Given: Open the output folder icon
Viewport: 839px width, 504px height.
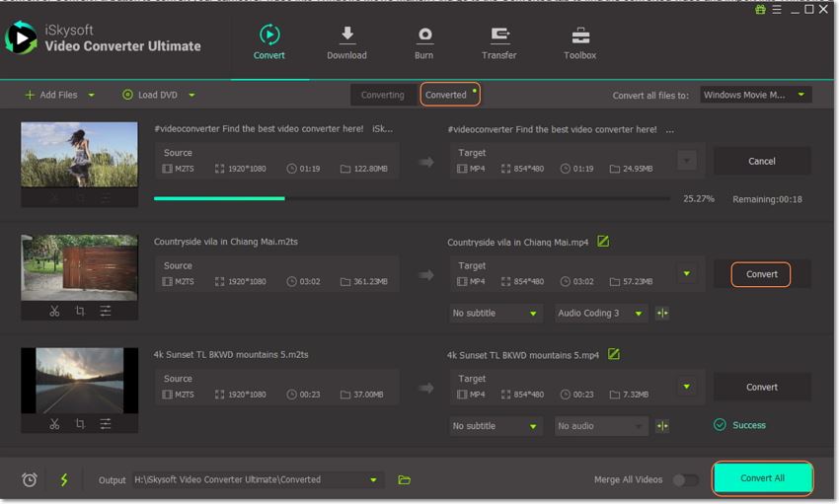Looking at the screenshot, I should tap(405, 479).
